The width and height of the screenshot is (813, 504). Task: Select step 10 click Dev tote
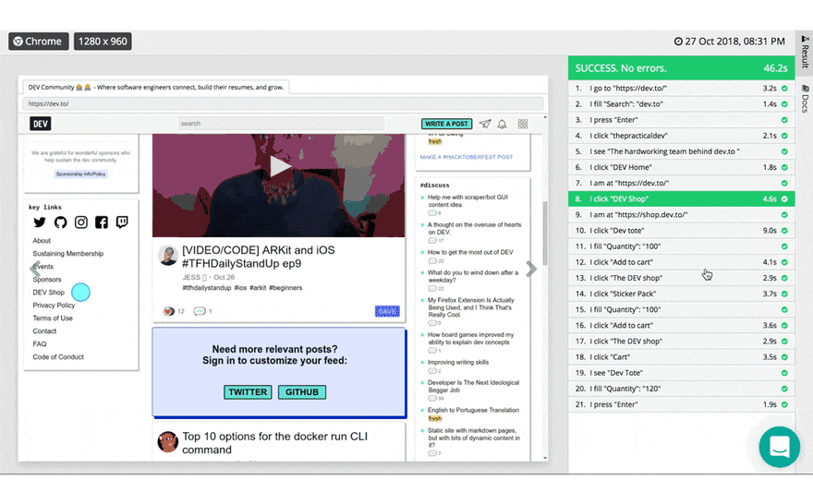[681, 231]
